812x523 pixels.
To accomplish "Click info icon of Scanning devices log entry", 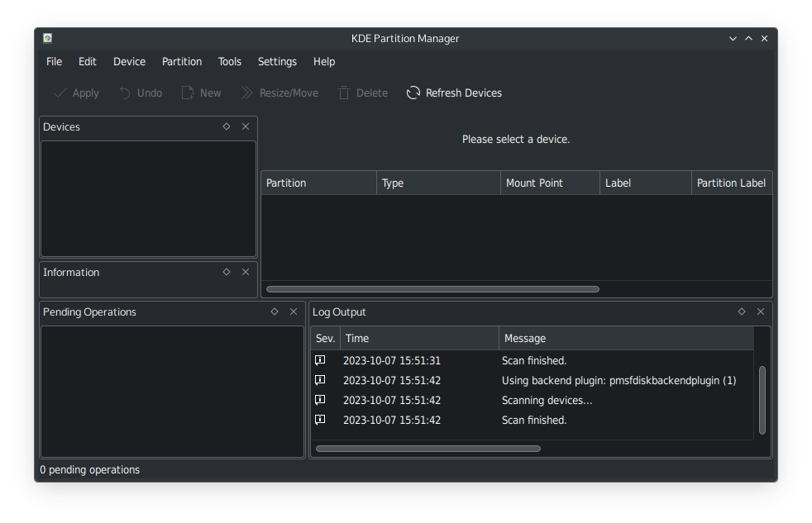I will 321,400.
